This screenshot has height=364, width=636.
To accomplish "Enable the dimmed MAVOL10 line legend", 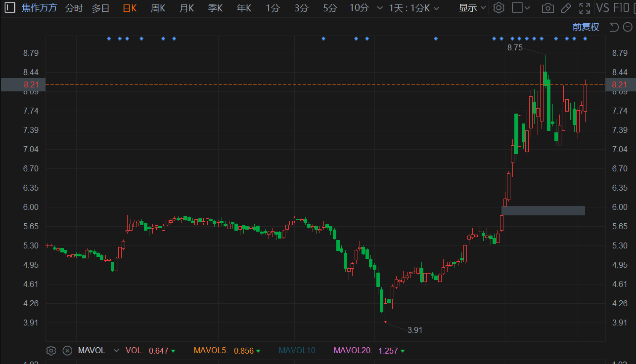I will (298, 351).
